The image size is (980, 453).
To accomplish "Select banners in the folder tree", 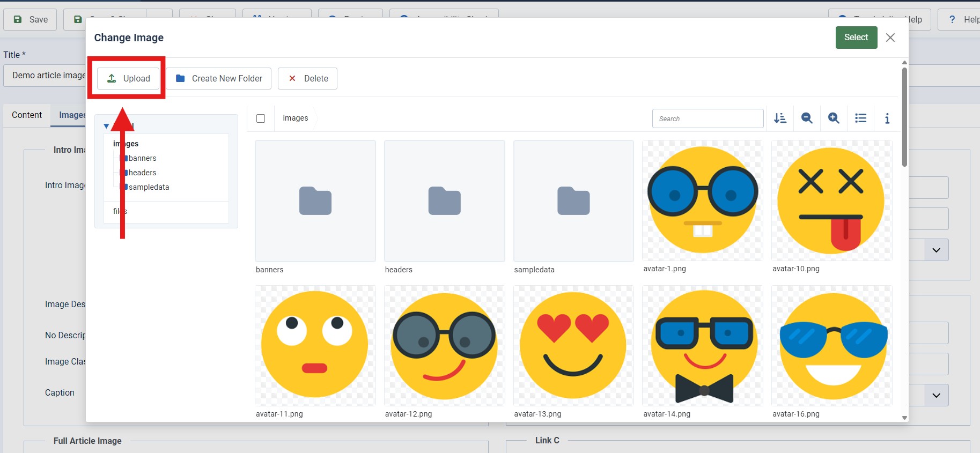I will [x=142, y=158].
